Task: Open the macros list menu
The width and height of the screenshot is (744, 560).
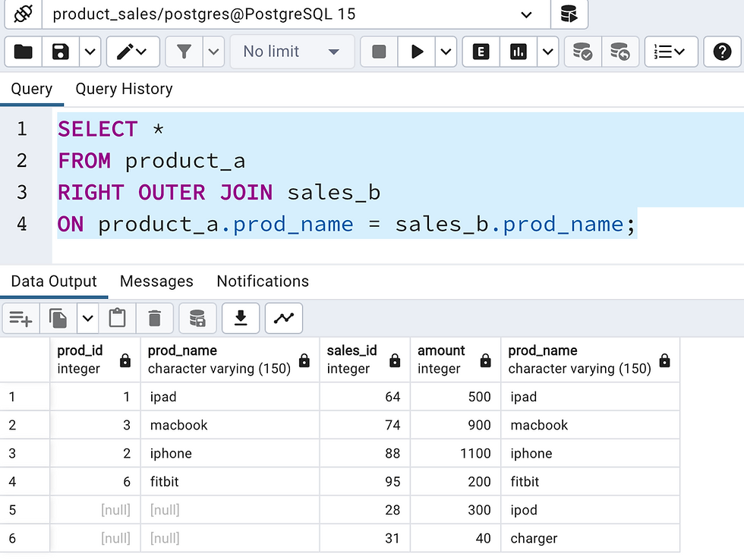Action: [x=671, y=51]
